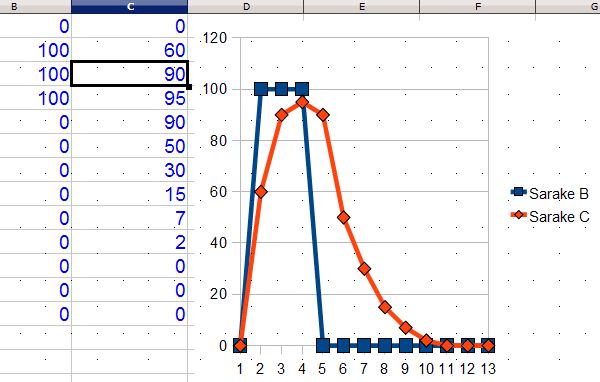Screen dimensions: 600x382
Task: Select the fill handle of selected cell
Action: (189, 87)
